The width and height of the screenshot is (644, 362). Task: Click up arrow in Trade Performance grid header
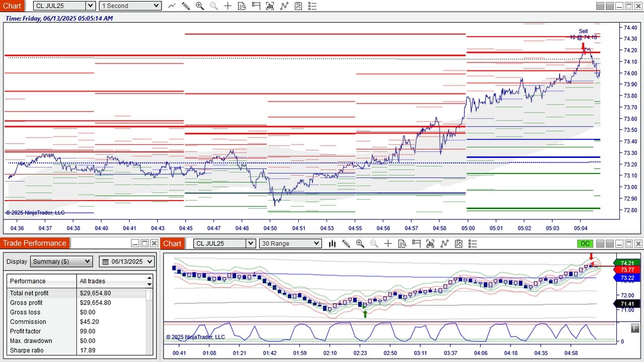(149, 278)
